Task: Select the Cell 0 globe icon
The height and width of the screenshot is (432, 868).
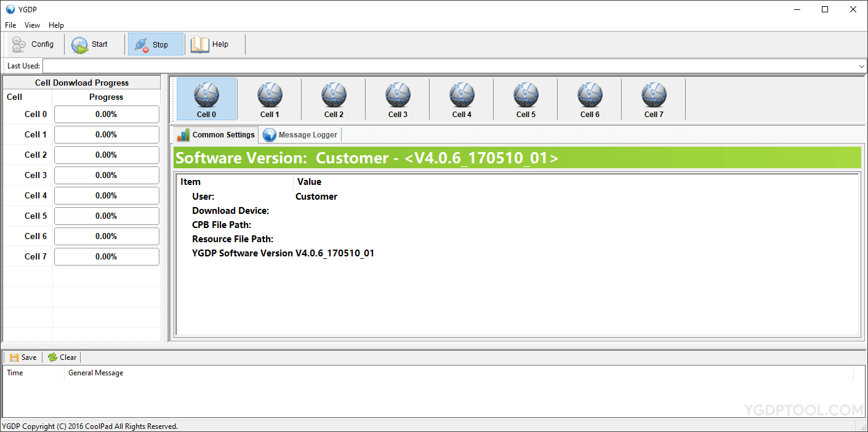Action: click(x=206, y=99)
